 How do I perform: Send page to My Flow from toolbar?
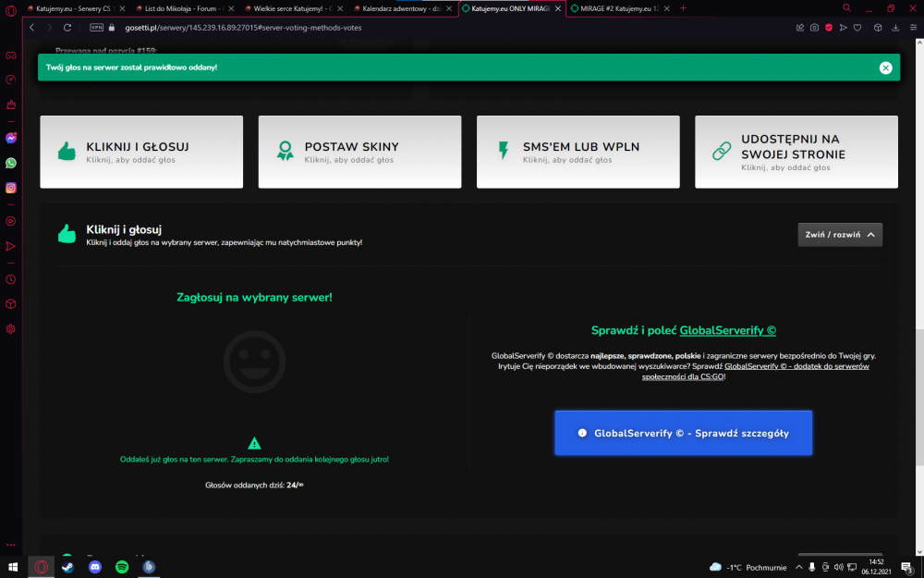pos(844,28)
